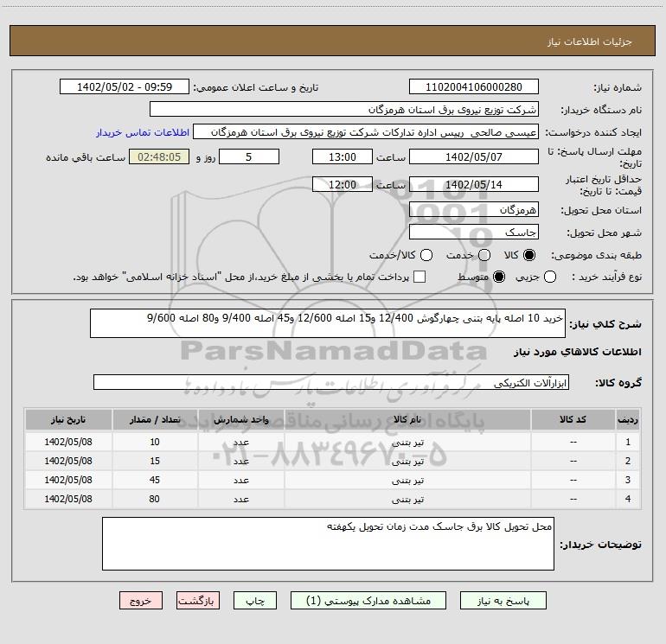Click the توضیحات خریدار text area
This screenshot has width=666, height=644.
(x=328, y=544)
